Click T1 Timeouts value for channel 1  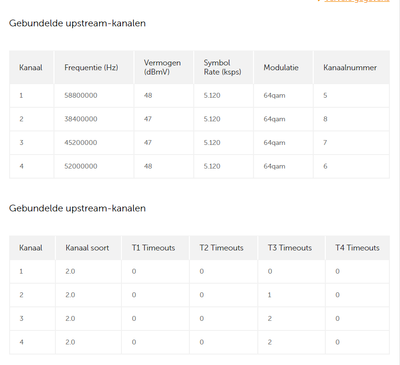[134, 272]
